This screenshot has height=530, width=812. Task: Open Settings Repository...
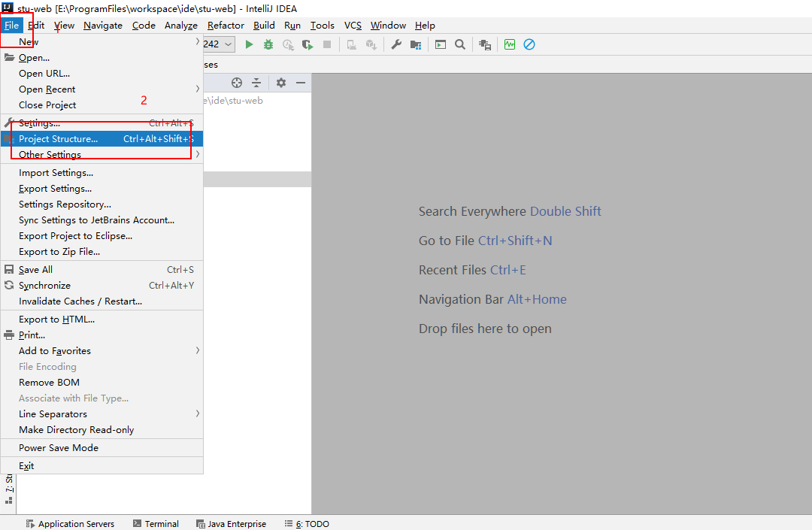click(101, 204)
